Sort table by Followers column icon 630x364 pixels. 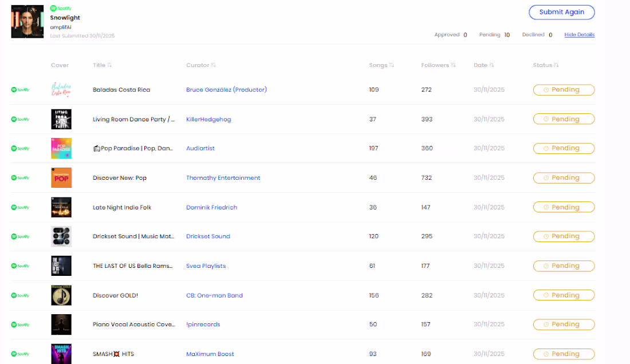(453, 65)
